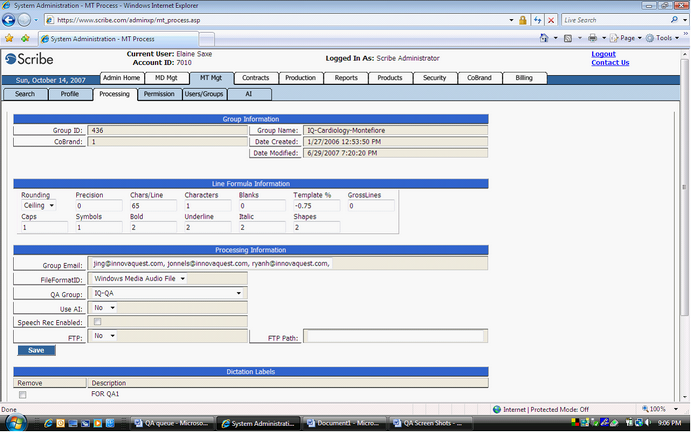The width and height of the screenshot is (691, 432).
Task: Open the Users/Groups sub-tab
Action: (204, 94)
